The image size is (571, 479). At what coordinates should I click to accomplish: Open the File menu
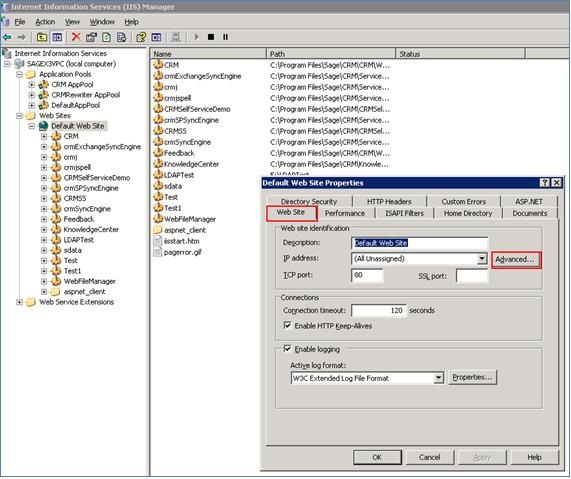pos(20,22)
